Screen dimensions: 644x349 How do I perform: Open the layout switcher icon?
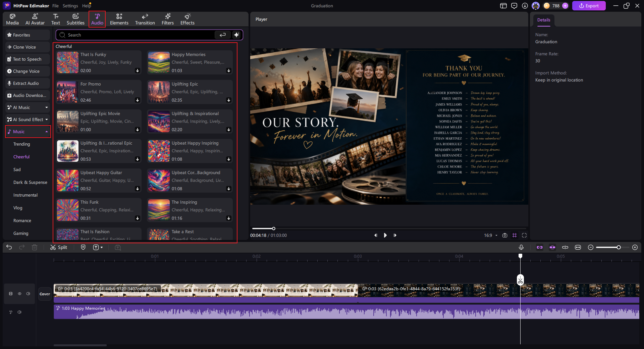tap(503, 6)
